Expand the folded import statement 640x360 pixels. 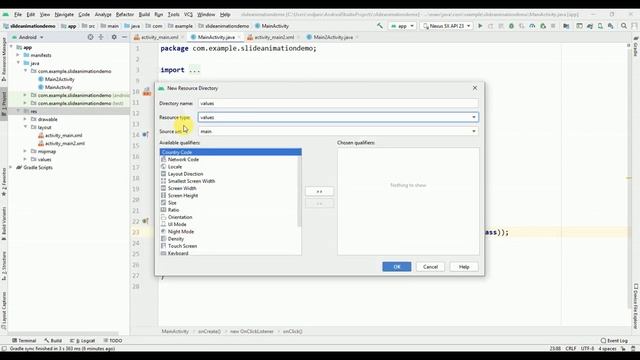[195, 70]
